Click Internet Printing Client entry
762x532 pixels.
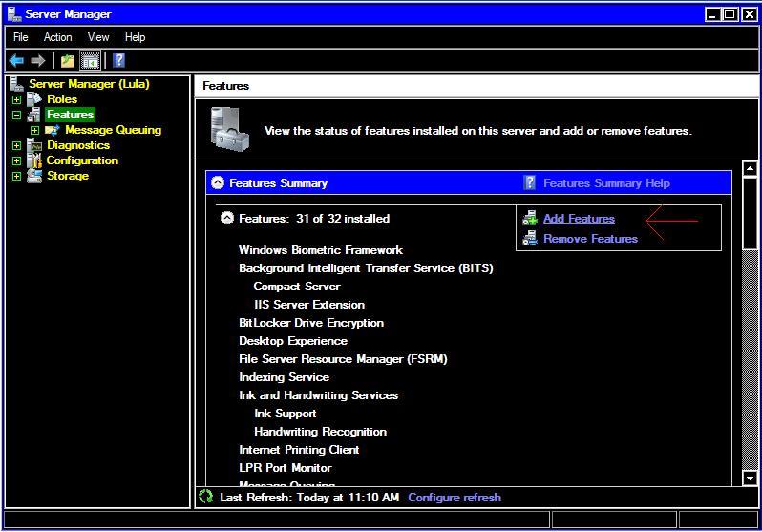point(299,449)
